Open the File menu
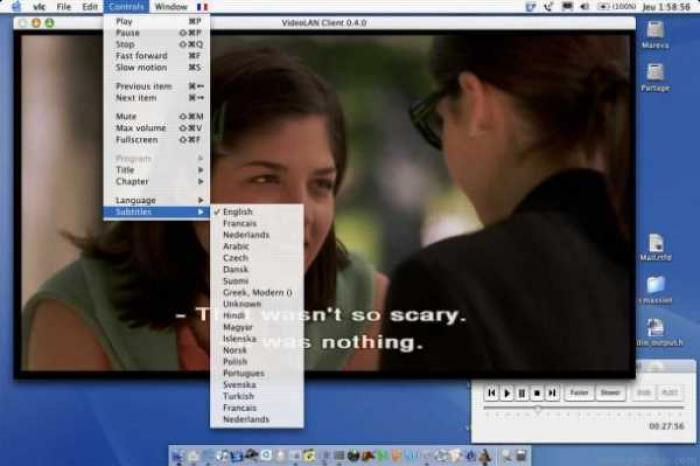The height and width of the screenshot is (466, 700). [64, 7]
